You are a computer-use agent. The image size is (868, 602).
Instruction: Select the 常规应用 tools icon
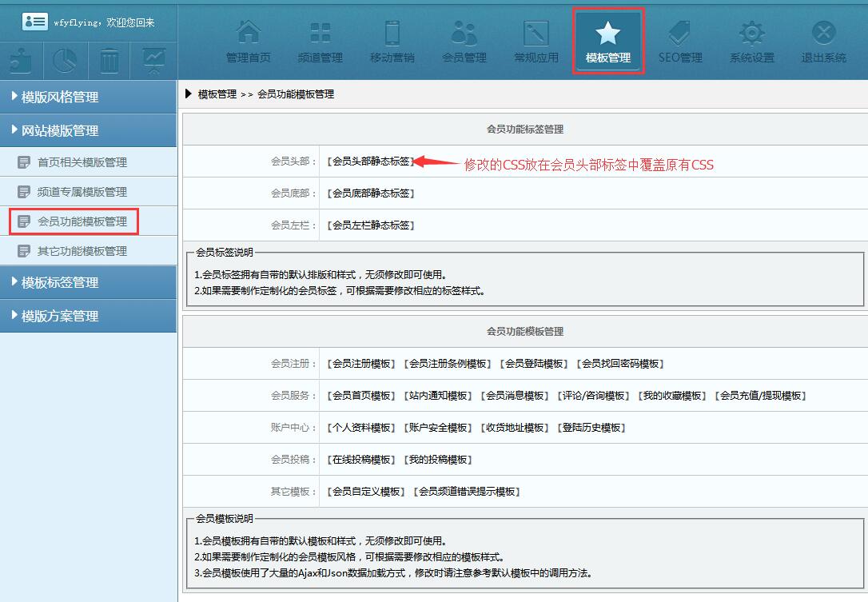tap(536, 34)
